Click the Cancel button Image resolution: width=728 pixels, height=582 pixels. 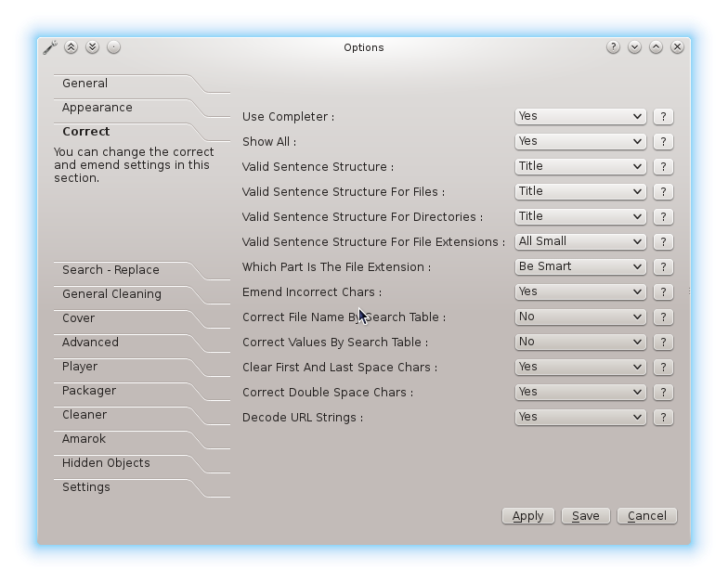pos(646,516)
